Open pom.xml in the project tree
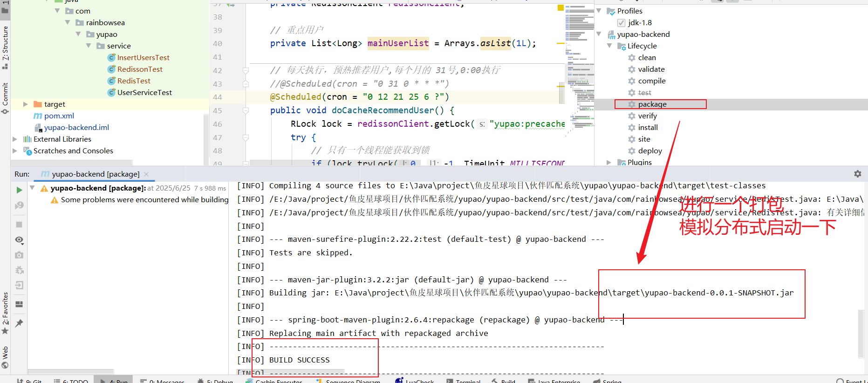The height and width of the screenshot is (383, 868). 59,116
